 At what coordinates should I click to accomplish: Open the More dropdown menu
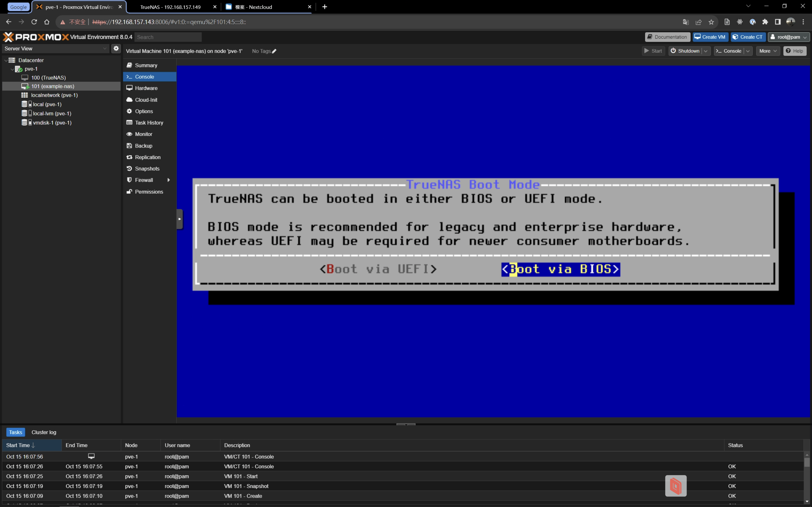767,51
